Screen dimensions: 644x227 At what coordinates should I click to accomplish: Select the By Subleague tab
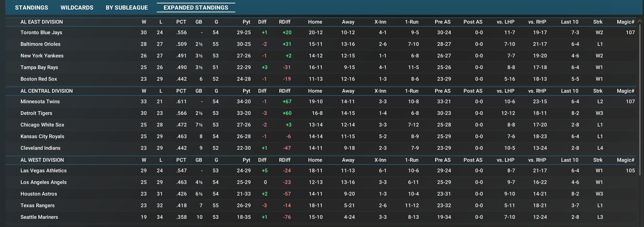127,8
